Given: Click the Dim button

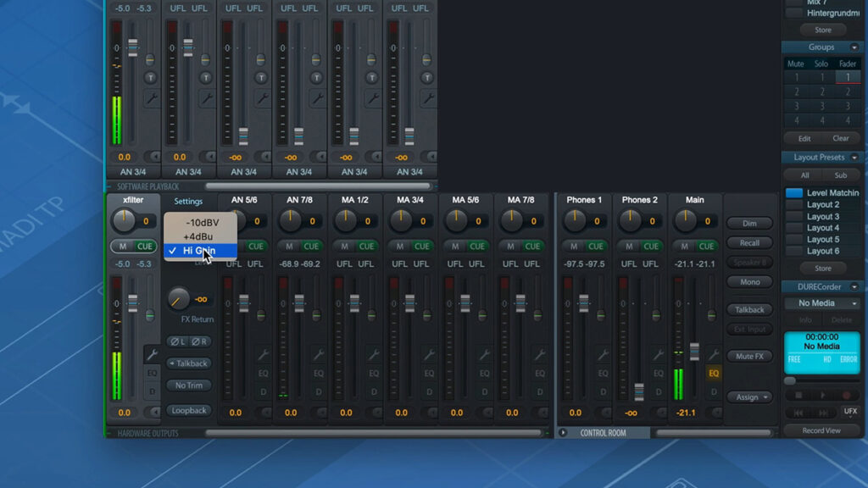Looking at the screenshot, I should [749, 224].
